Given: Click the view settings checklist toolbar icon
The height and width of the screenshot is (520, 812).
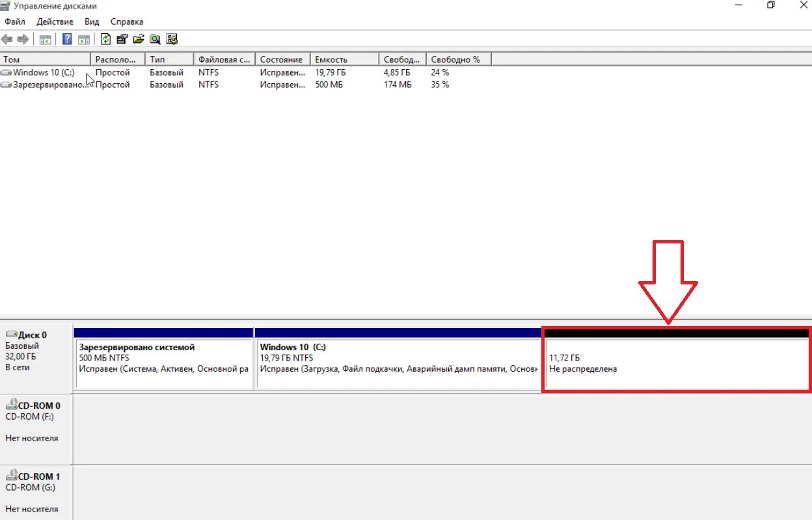Looking at the screenshot, I should point(172,39).
